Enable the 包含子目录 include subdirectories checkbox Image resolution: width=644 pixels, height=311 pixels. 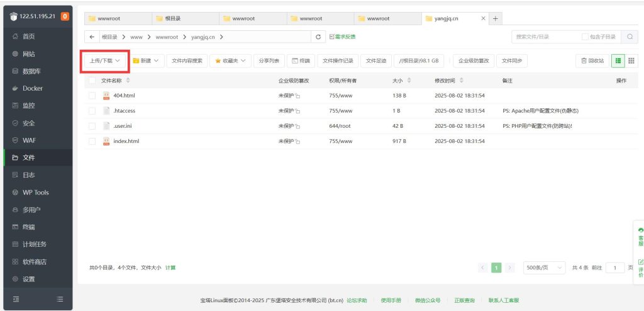(x=585, y=37)
